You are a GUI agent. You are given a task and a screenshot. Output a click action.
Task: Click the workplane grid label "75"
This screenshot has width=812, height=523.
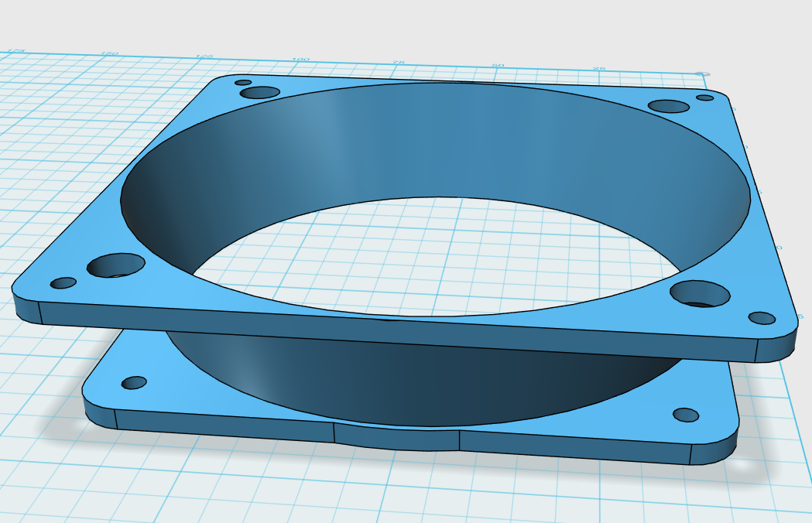pyautogui.click(x=398, y=63)
